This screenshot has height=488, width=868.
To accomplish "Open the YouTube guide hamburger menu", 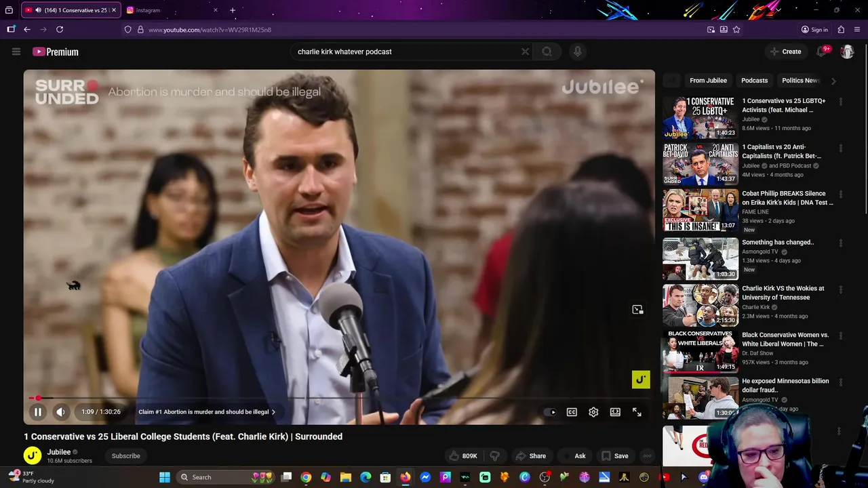I will pyautogui.click(x=16, y=52).
